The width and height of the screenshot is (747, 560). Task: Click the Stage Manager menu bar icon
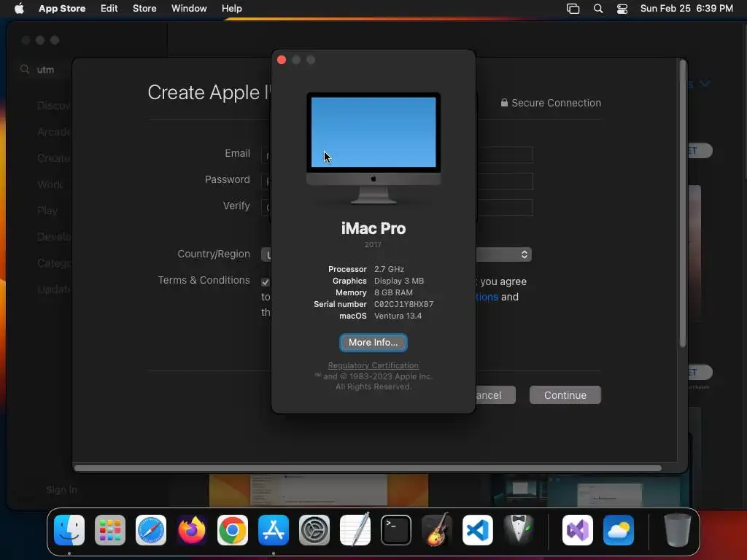[573, 9]
